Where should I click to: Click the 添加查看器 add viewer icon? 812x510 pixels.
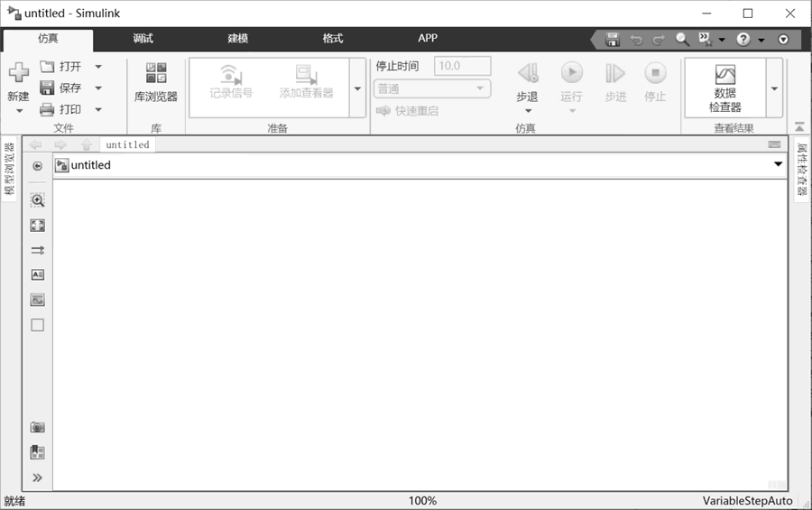coord(307,82)
